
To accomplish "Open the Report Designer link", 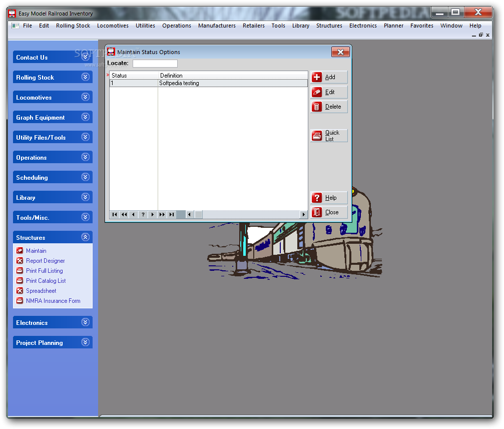I will (x=46, y=261).
